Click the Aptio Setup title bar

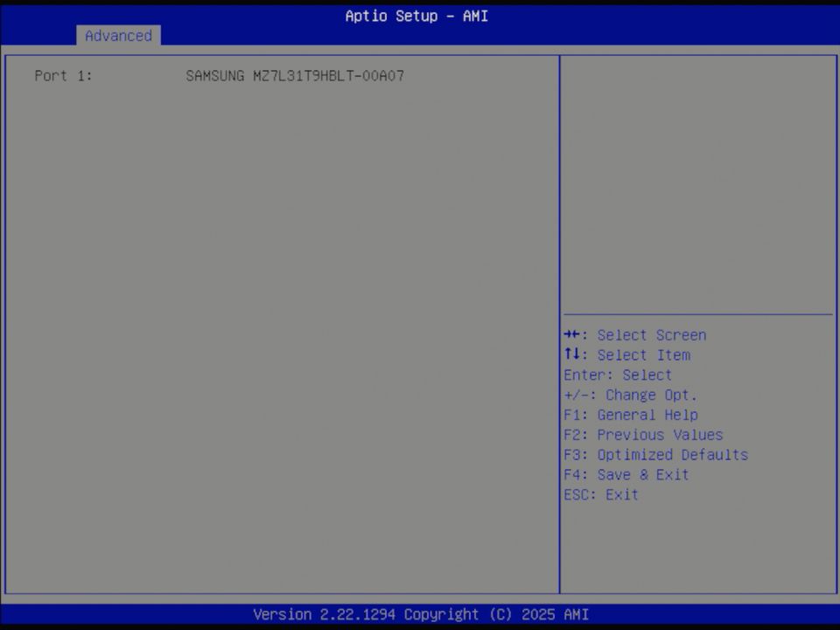point(416,16)
